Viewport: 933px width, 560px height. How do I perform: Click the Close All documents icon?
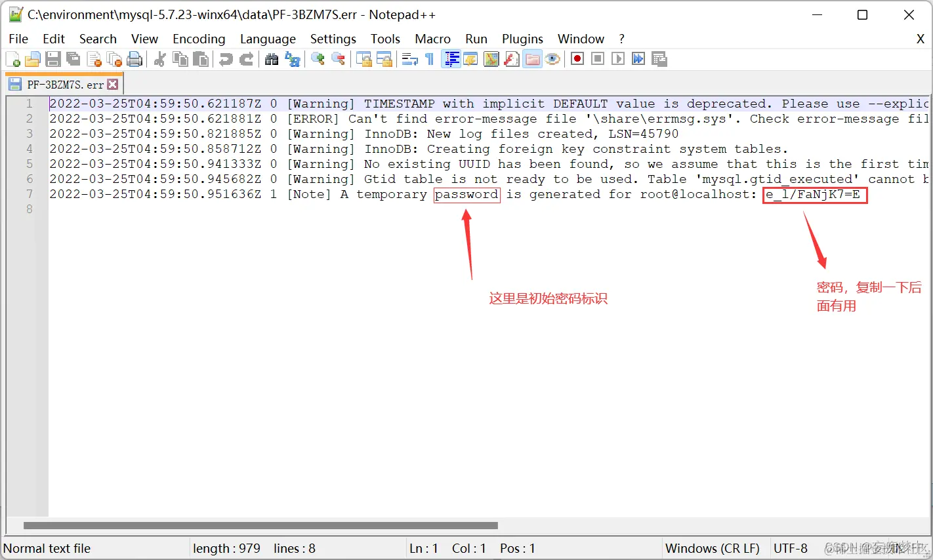[114, 60]
